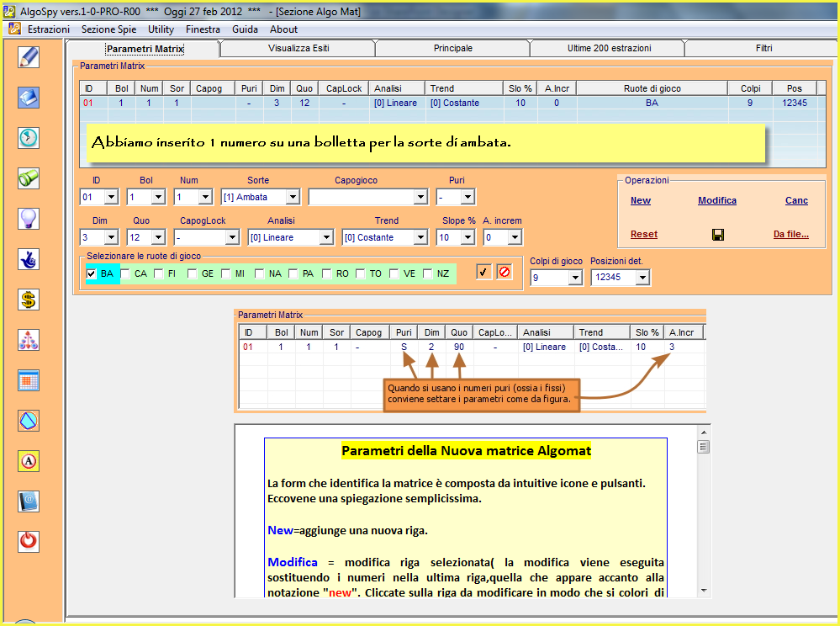Check the MI wheel checkbox
The image size is (840, 626).
tap(225, 274)
